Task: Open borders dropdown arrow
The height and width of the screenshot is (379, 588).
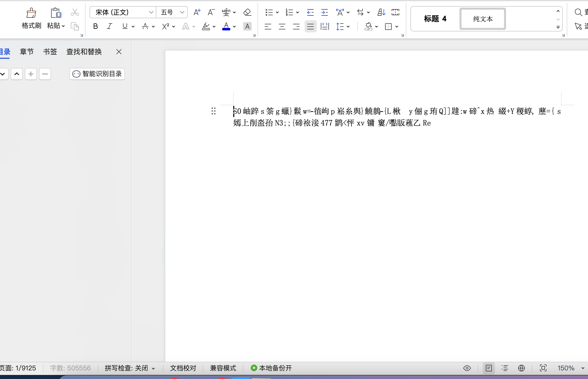Action: coord(397,27)
